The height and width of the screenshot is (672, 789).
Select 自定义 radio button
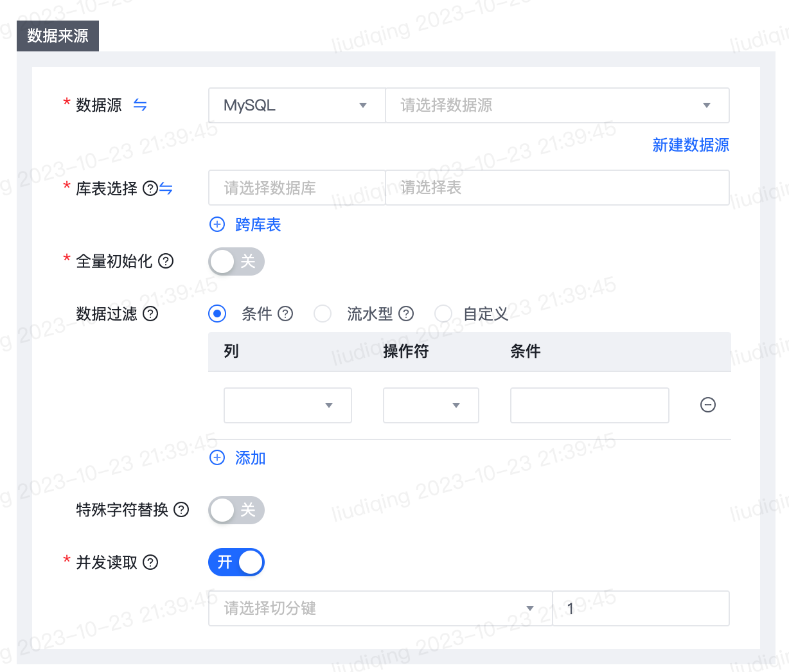point(443,314)
